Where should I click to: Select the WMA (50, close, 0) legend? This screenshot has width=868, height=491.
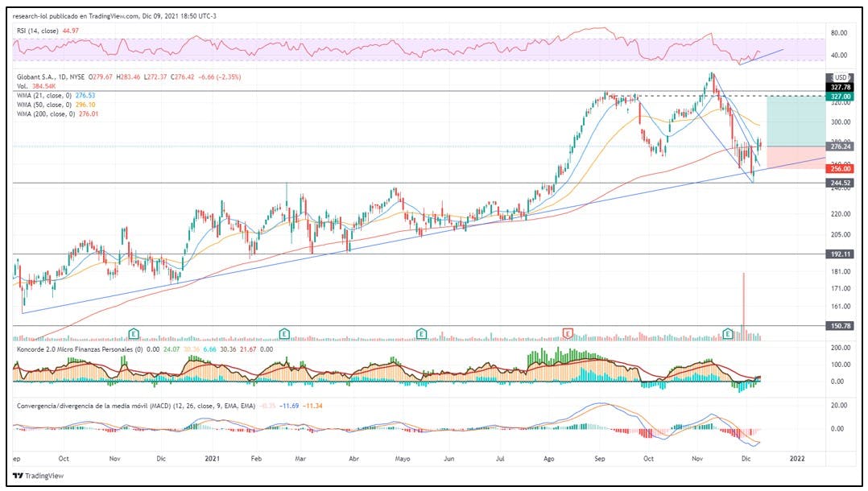(56, 105)
